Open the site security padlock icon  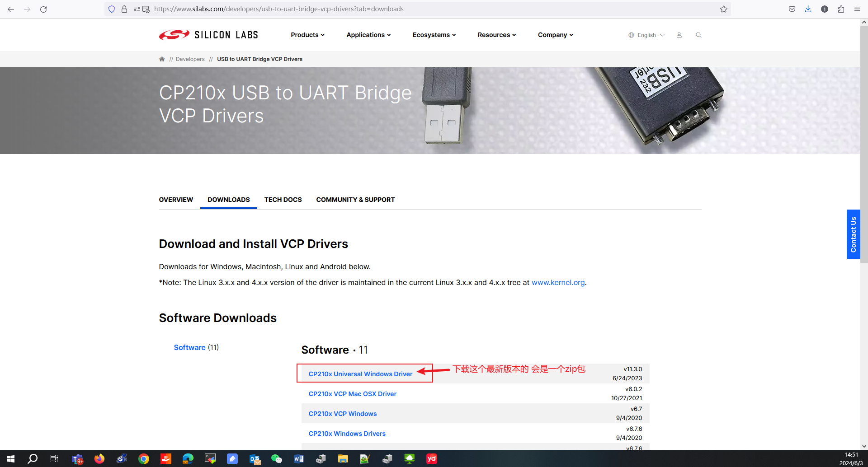coord(124,9)
